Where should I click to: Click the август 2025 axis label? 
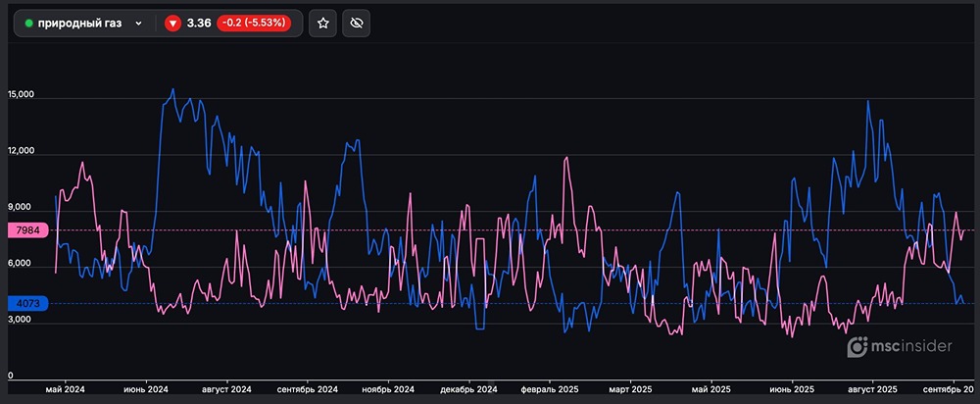pyautogui.click(x=872, y=389)
